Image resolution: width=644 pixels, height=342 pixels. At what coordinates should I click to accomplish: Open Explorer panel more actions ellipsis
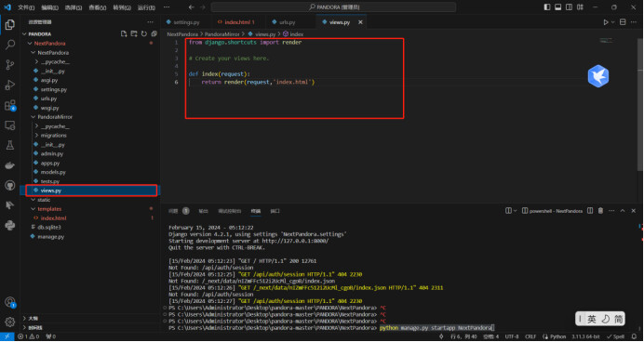tap(151, 22)
